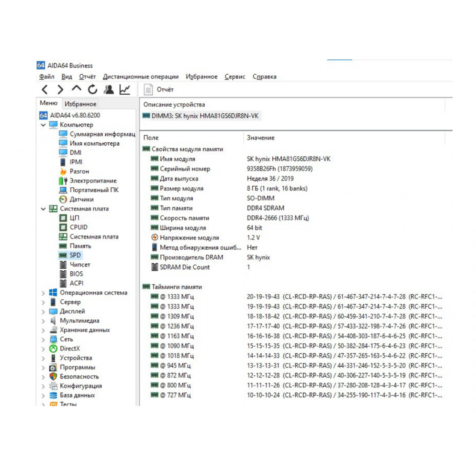Expand the Операционная система node
Image resolution: width=476 pixels, height=476 pixels.
pyautogui.click(x=43, y=293)
